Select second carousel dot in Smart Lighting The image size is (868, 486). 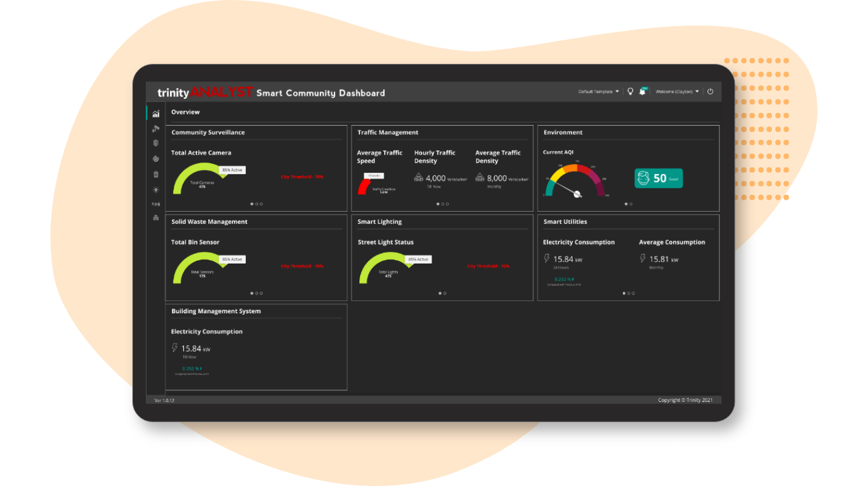pos(445,293)
